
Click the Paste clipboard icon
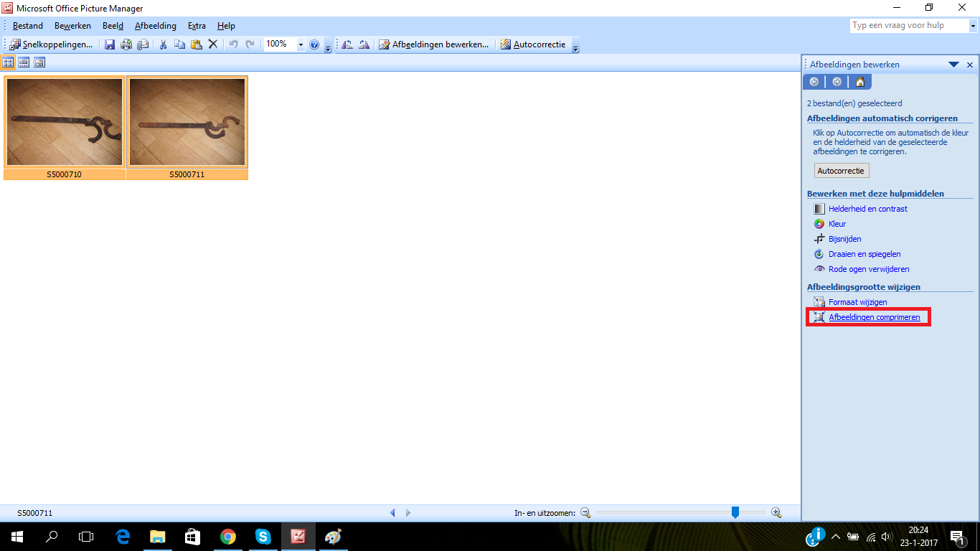[196, 44]
